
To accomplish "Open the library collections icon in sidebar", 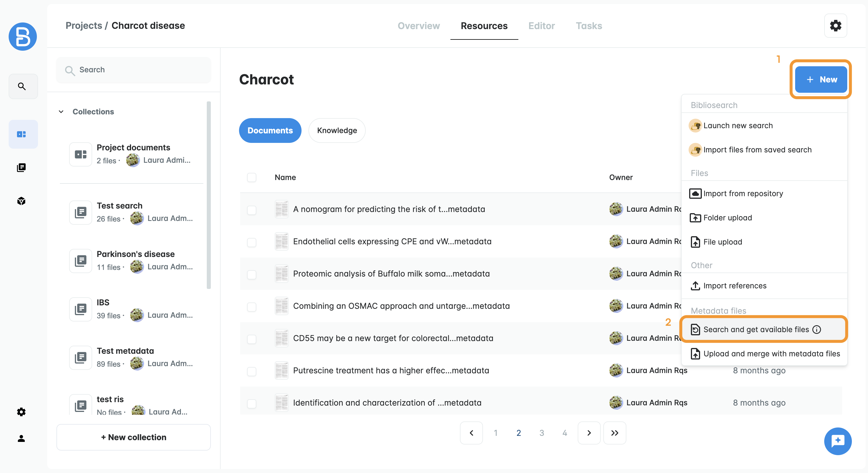I will click(x=21, y=168).
